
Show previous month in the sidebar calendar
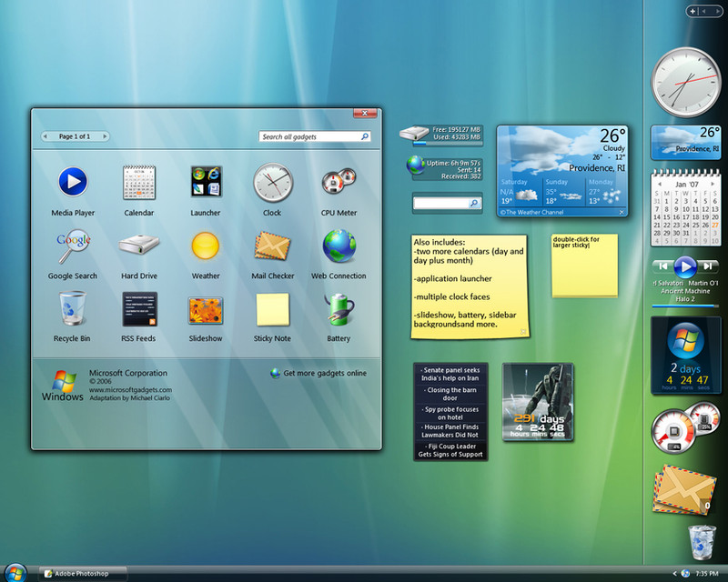(x=661, y=185)
